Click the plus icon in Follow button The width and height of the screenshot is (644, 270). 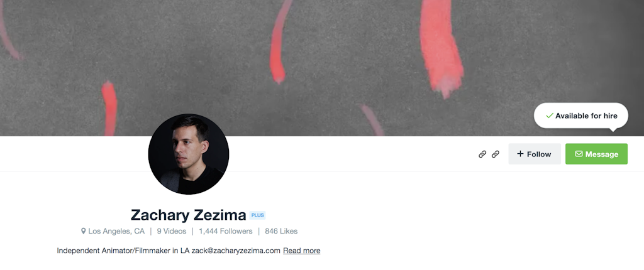click(520, 154)
